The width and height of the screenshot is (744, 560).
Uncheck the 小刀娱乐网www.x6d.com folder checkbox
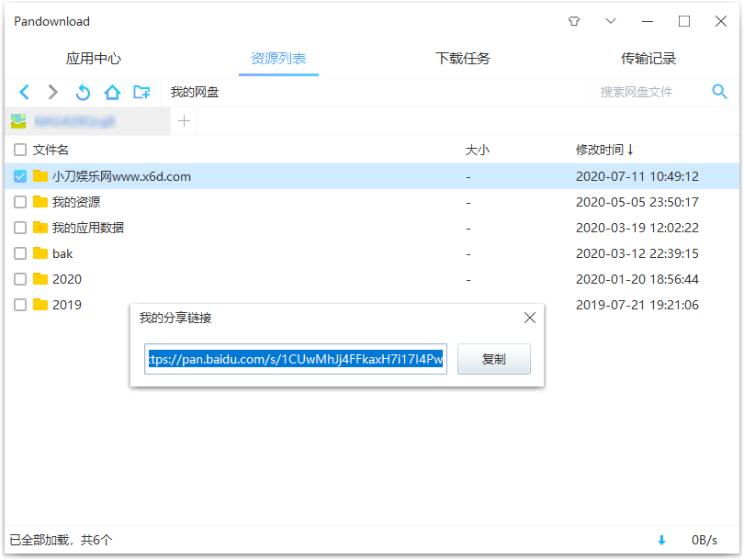click(x=20, y=176)
